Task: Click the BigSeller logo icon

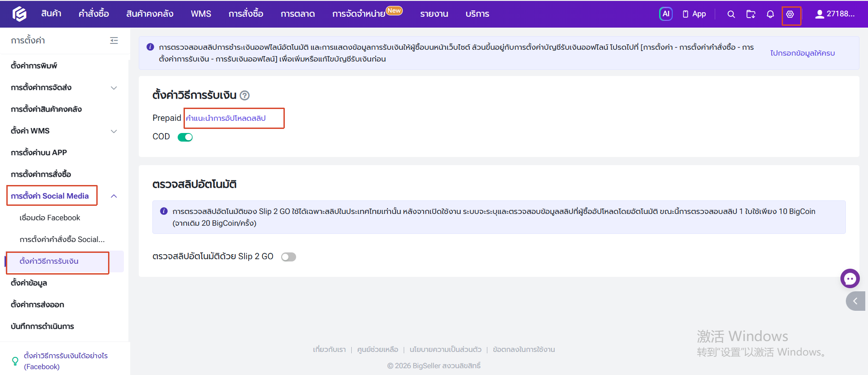Action: click(x=19, y=14)
